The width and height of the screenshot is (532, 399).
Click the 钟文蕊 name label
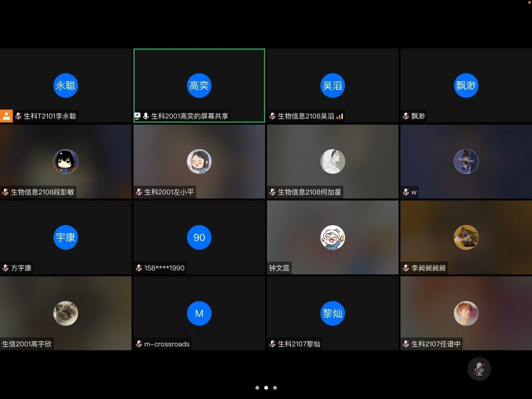[x=279, y=268]
